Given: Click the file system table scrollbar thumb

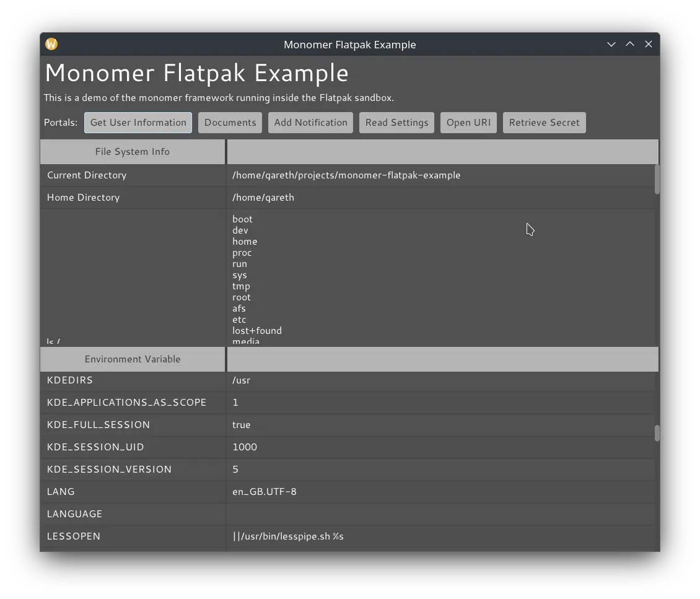Looking at the screenshot, I should pos(657,180).
